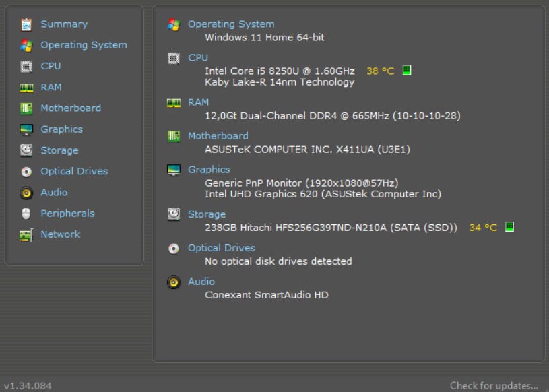Click the Windows flag icon beside sidebar Operating System
This screenshot has width=549, height=392.
coord(26,46)
